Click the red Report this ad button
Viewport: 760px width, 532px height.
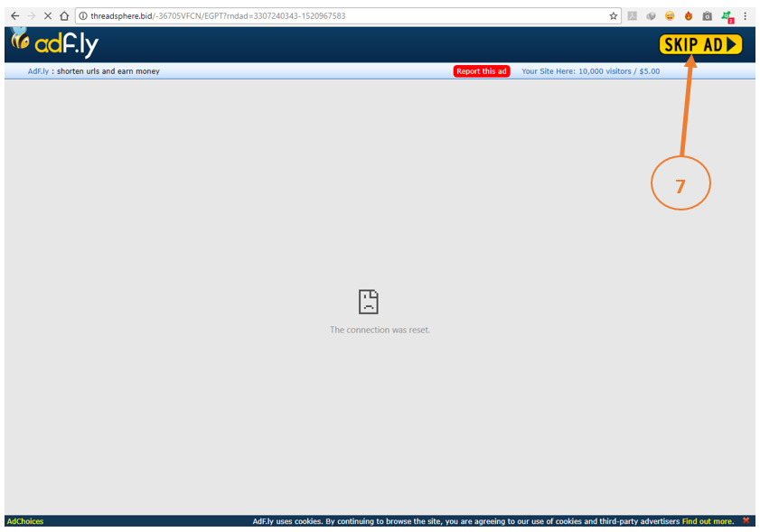click(x=482, y=71)
